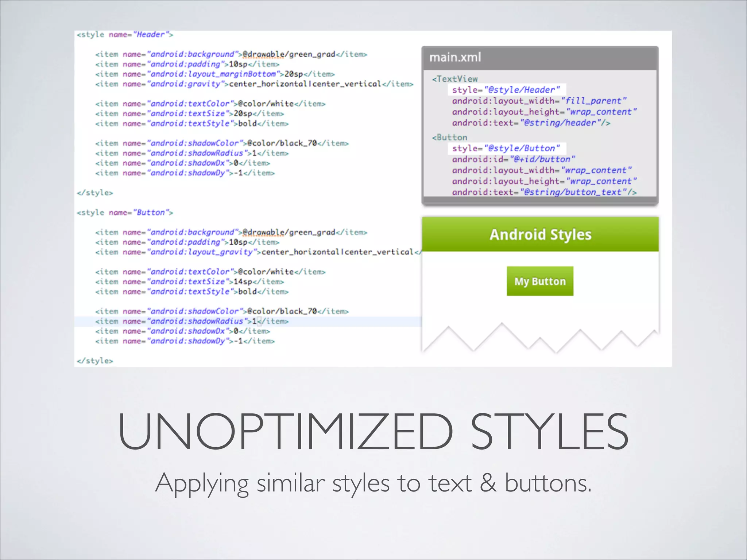Viewport: 747px width, 560px height.
Task: Click the closing </style> tag of the Header style
Action: [95, 193]
